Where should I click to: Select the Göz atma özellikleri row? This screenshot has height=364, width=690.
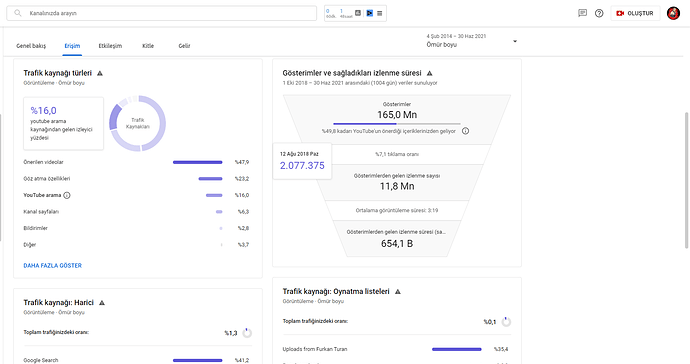pos(136,179)
